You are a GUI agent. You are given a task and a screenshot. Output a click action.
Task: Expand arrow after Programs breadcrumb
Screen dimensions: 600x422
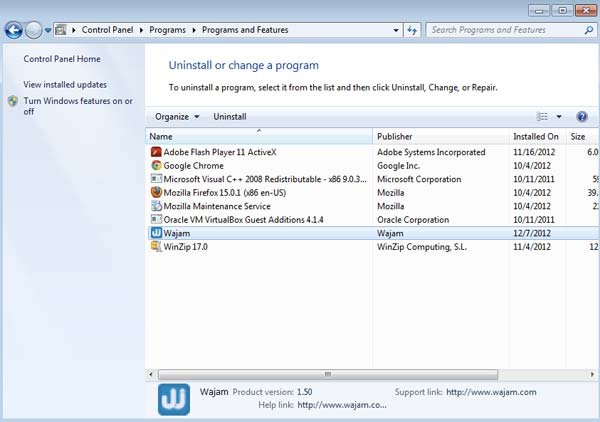pyautogui.click(x=194, y=30)
